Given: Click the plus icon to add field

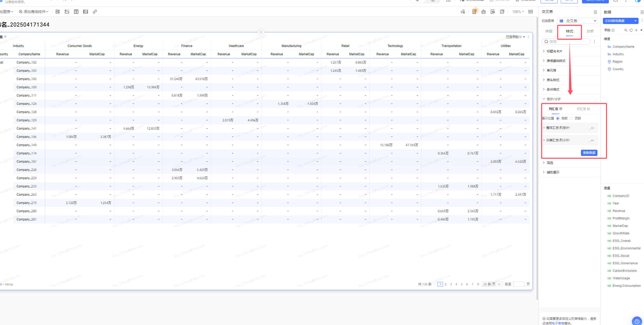Looking at the screenshot, I should pyautogui.click(x=636, y=30).
